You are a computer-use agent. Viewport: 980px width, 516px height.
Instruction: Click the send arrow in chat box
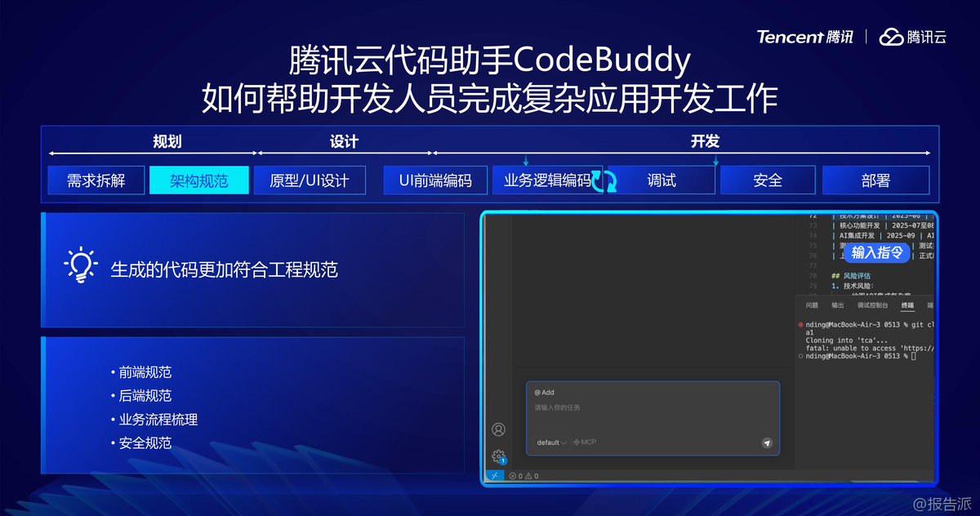point(767,443)
